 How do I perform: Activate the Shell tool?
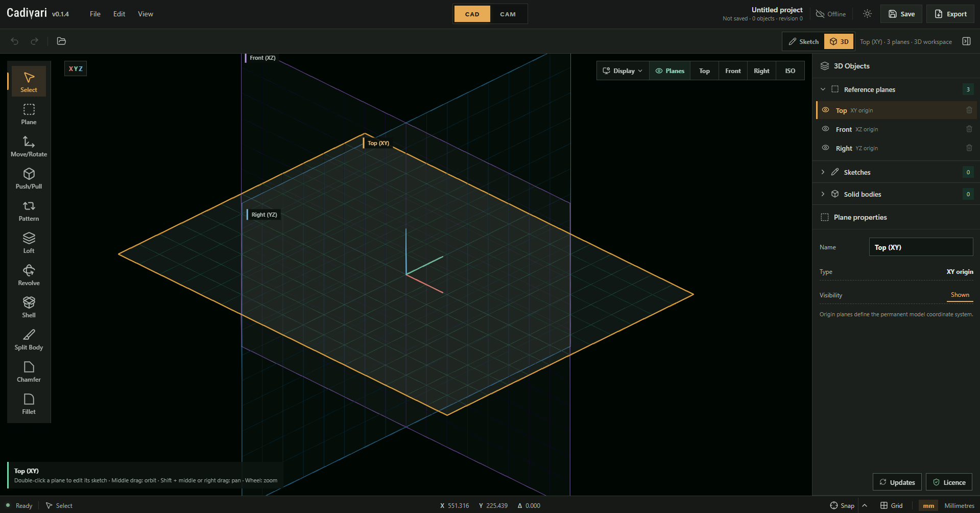(x=29, y=307)
